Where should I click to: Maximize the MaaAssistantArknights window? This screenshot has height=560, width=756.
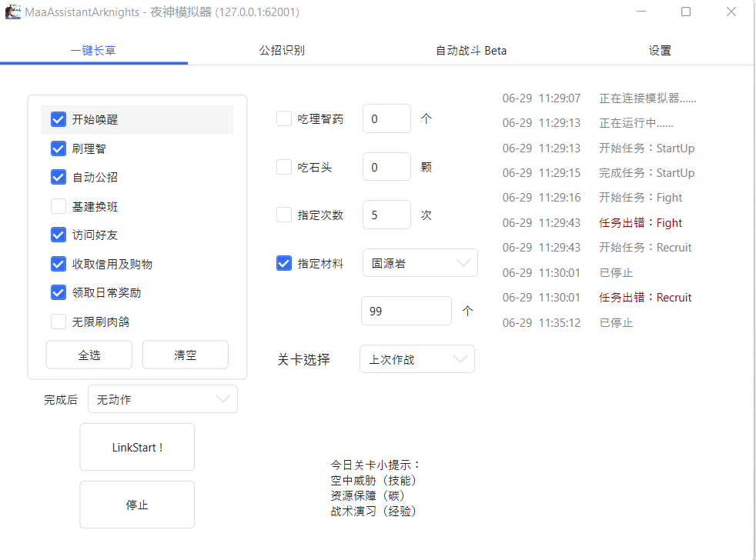point(686,12)
